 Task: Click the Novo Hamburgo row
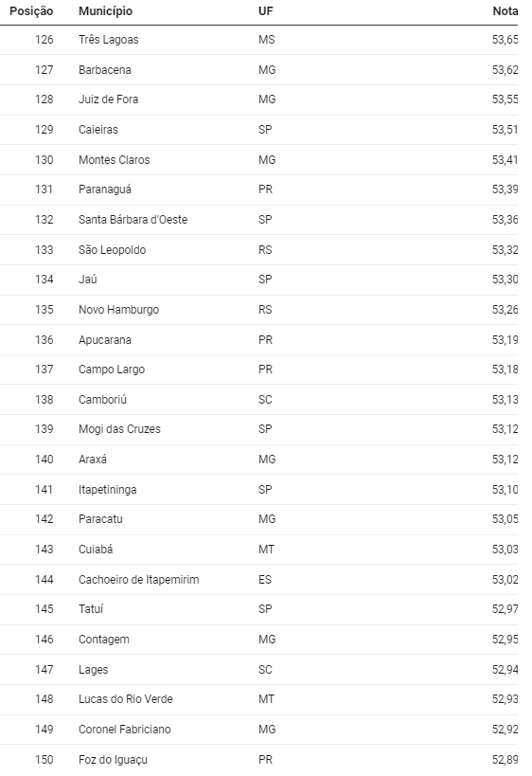(259, 310)
